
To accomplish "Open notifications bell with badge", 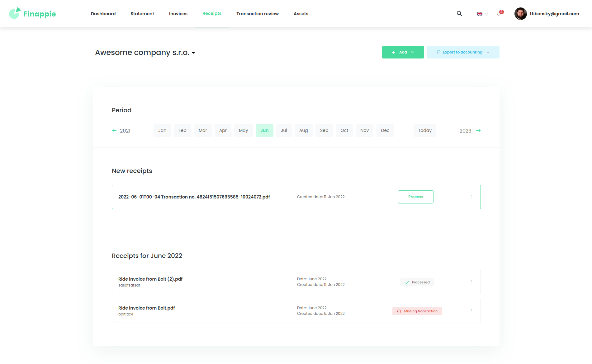I will (x=500, y=13).
